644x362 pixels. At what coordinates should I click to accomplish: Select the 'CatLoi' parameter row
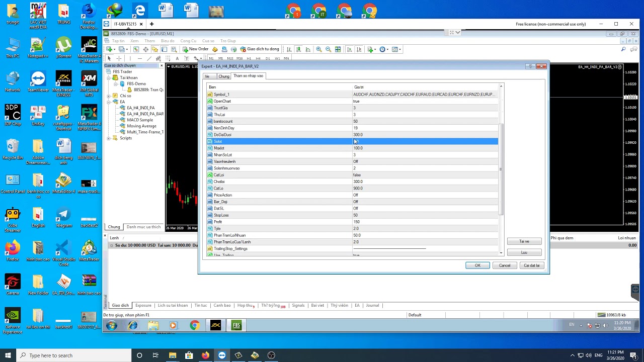click(352, 175)
